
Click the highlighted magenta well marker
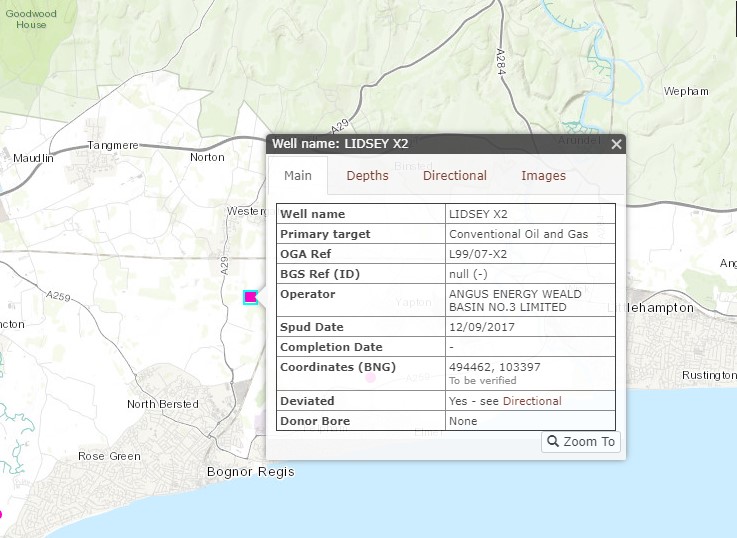[250, 297]
